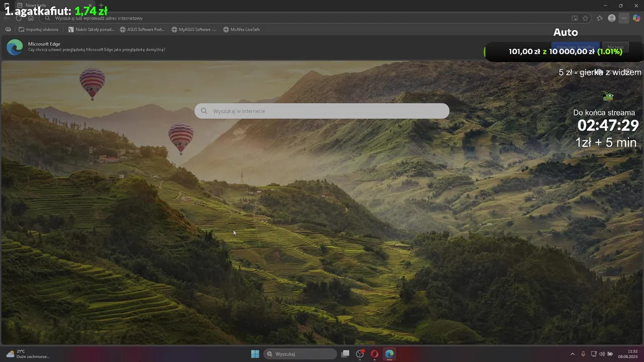Open the Windows Start menu

[255, 354]
